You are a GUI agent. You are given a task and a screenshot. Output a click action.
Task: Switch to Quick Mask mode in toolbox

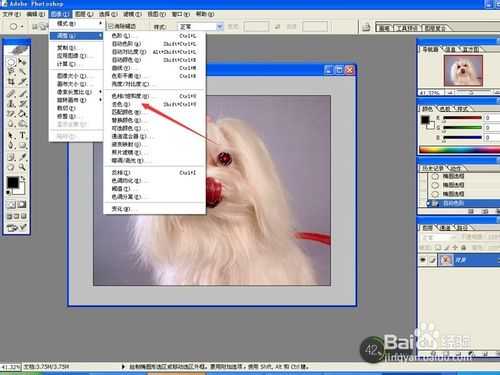click(22, 205)
